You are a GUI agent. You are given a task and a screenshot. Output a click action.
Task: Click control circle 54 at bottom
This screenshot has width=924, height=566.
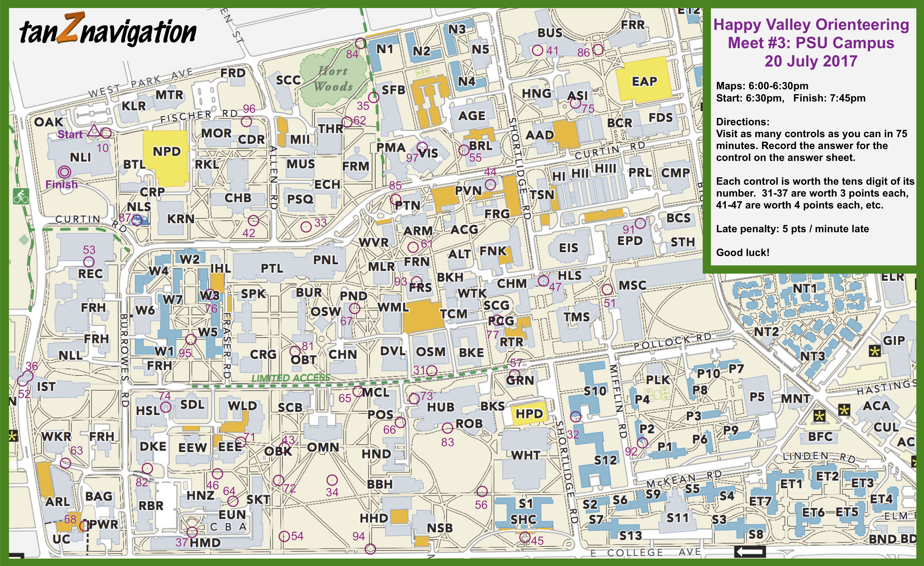pyautogui.click(x=284, y=536)
